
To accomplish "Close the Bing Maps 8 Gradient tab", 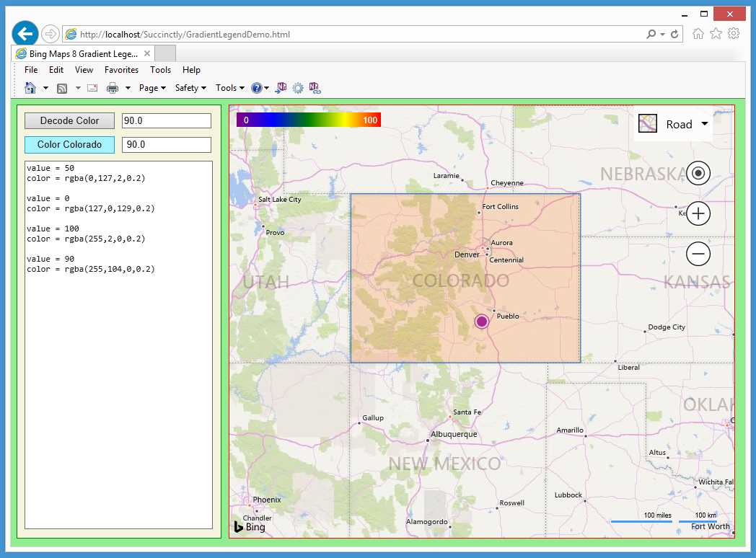I will 148,53.
